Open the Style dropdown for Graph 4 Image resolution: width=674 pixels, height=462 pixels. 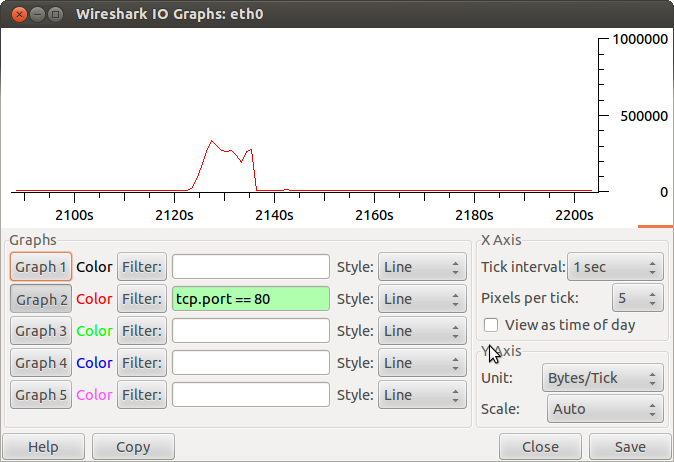click(422, 363)
